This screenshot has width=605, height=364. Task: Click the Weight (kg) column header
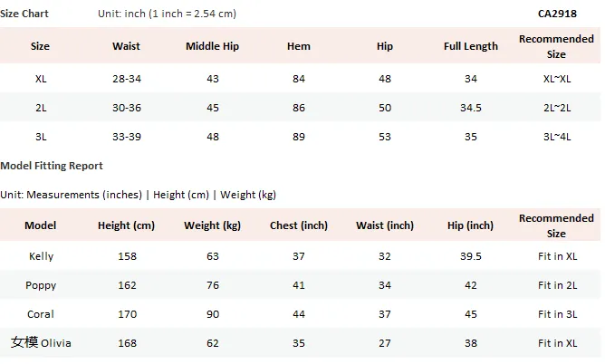click(x=212, y=225)
